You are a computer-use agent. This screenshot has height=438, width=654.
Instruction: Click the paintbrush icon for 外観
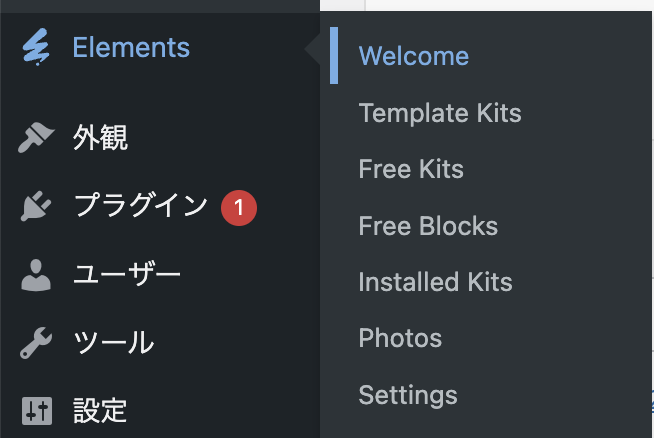tap(36, 137)
